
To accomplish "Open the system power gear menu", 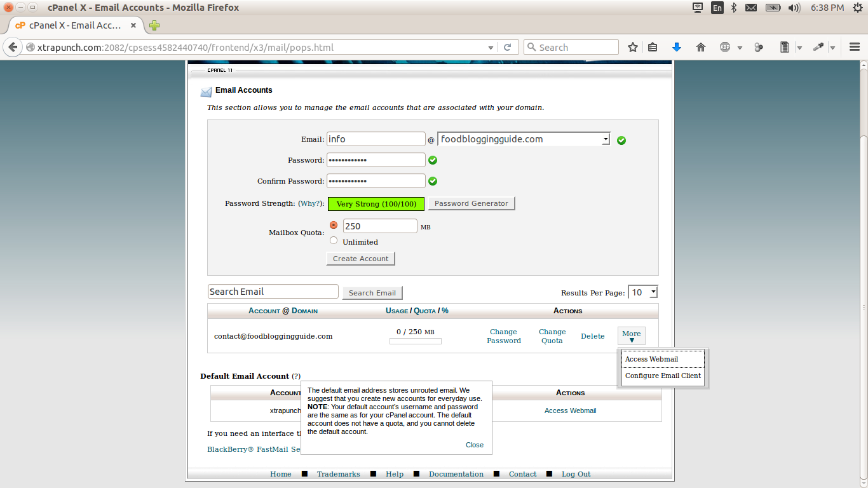I will (x=857, y=8).
